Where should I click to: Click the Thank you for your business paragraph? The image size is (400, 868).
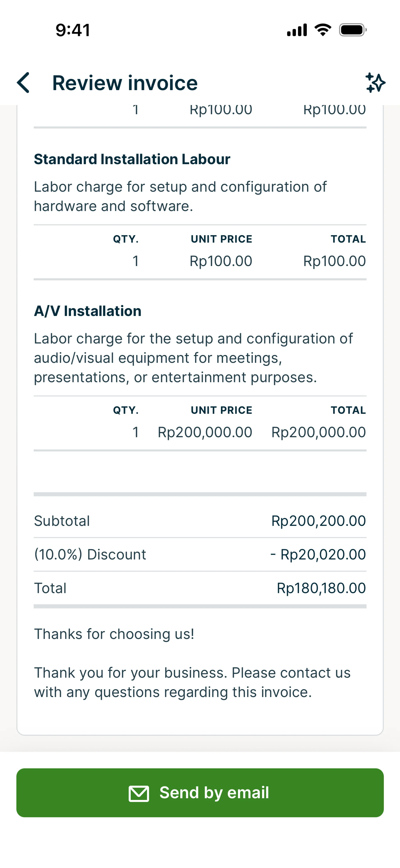click(x=192, y=682)
